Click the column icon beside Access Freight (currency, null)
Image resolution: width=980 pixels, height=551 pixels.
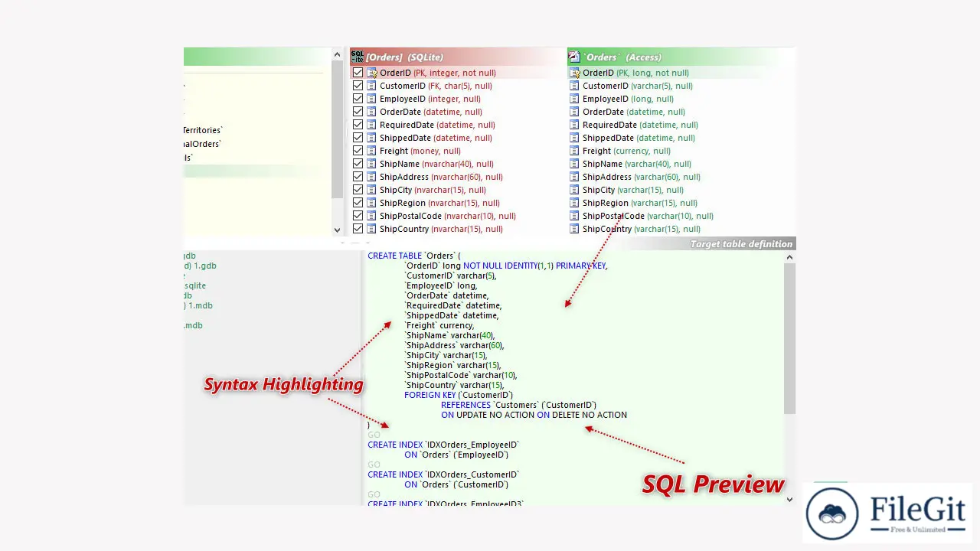(575, 151)
